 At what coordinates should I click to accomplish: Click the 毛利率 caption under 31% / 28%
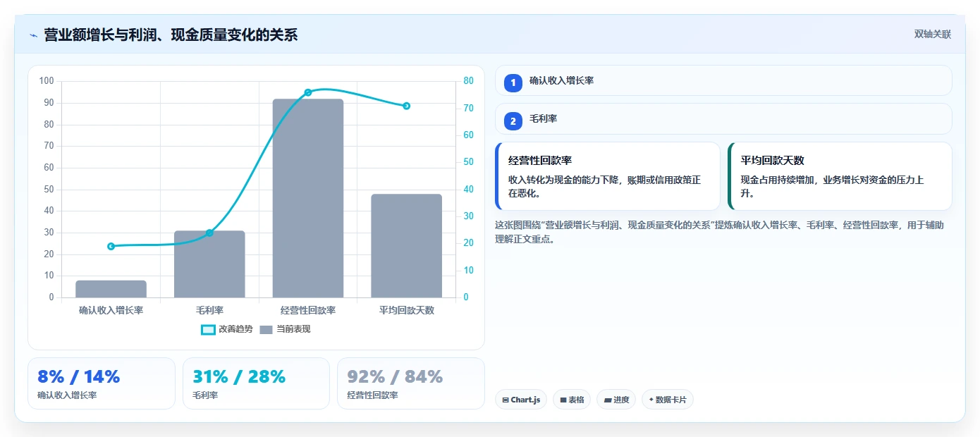[205, 395]
